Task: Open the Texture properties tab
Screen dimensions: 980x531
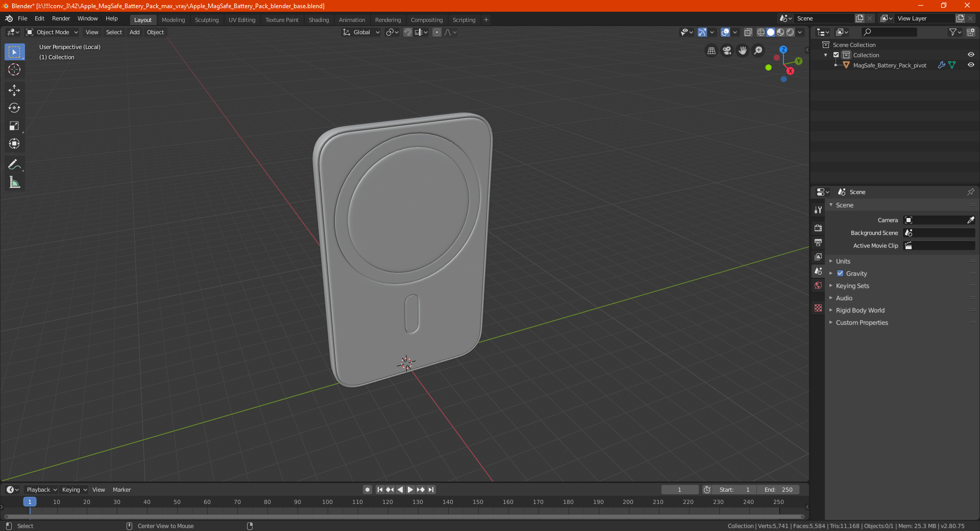Action: [x=818, y=308]
